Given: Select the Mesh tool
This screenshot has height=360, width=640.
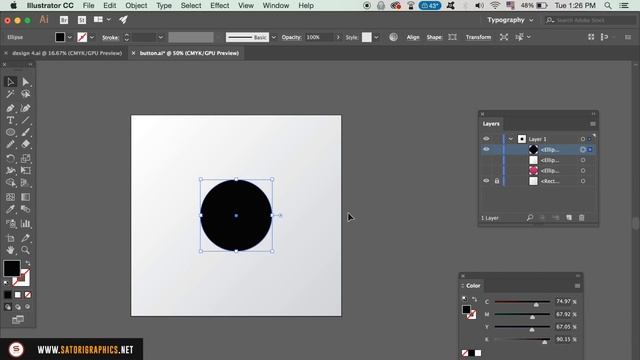Looking at the screenshot, I should coord(10,197).
